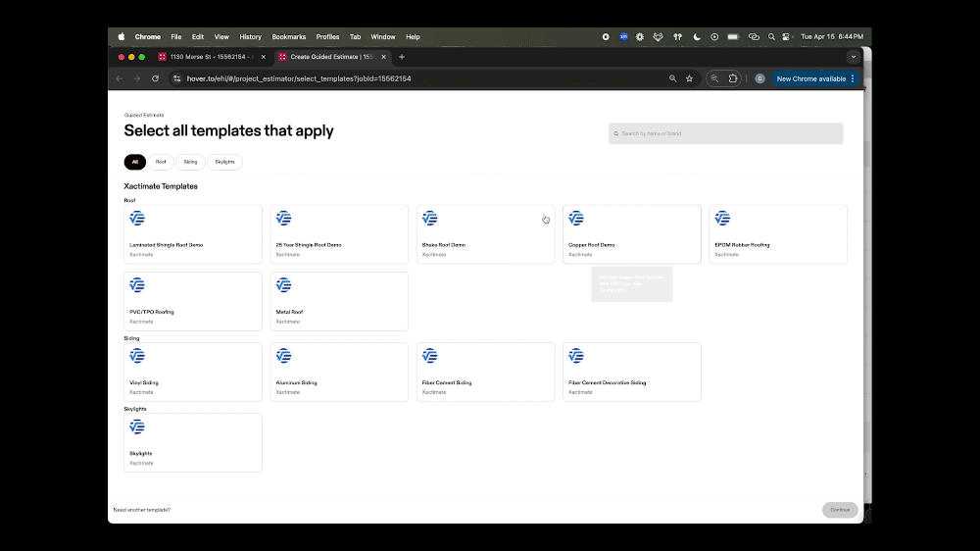Click the fox-shaped menu bar icon

pos(659,37)
